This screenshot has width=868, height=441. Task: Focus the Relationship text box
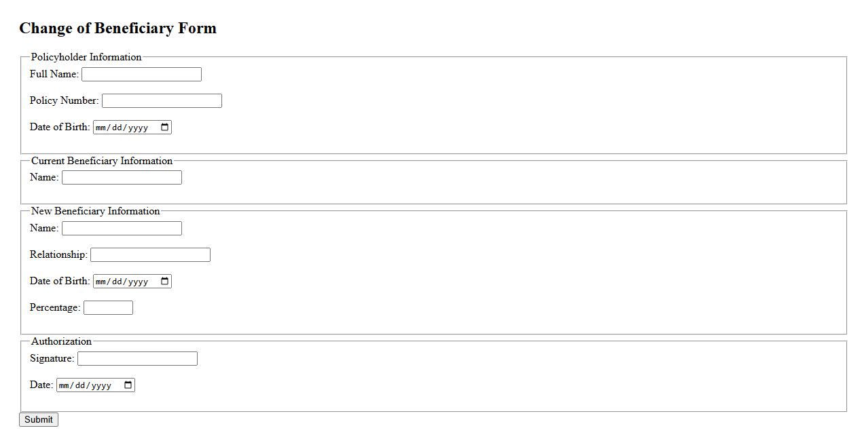tap(150, 255)
